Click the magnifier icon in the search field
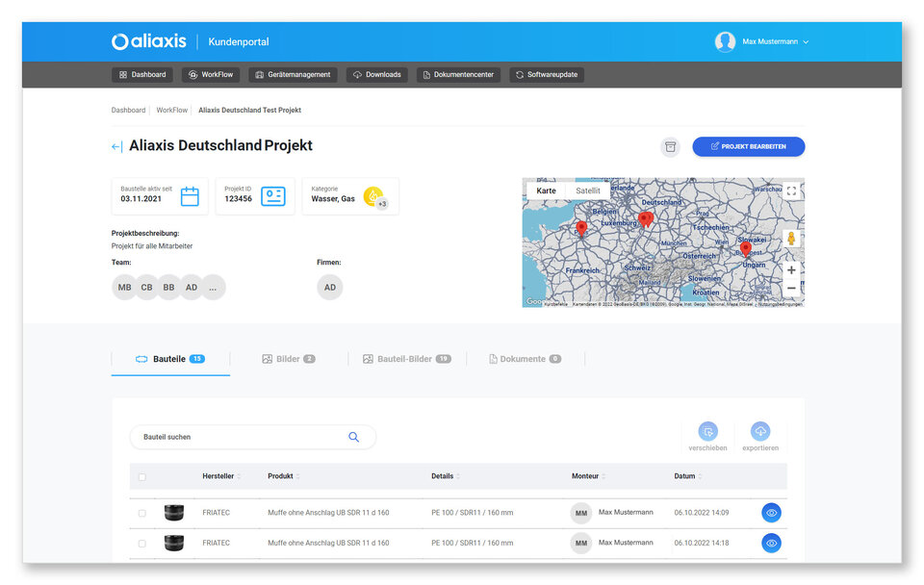The width and height of the screenshot is (924, 585). click(353, 437)
